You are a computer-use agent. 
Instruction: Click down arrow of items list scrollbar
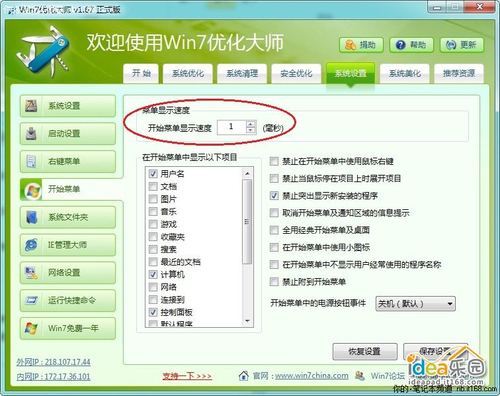pyautogui.click(x=247, y=321)
